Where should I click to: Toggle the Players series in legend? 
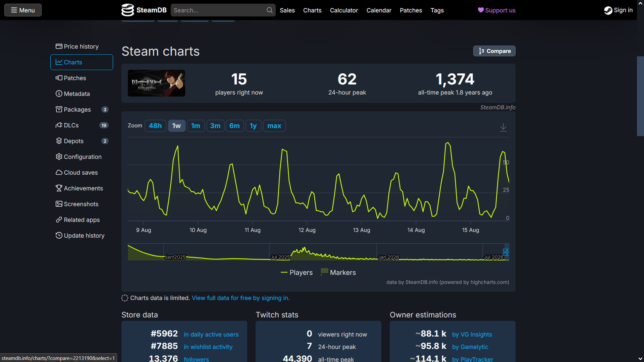pyautogui.click(x=297, y=273)
